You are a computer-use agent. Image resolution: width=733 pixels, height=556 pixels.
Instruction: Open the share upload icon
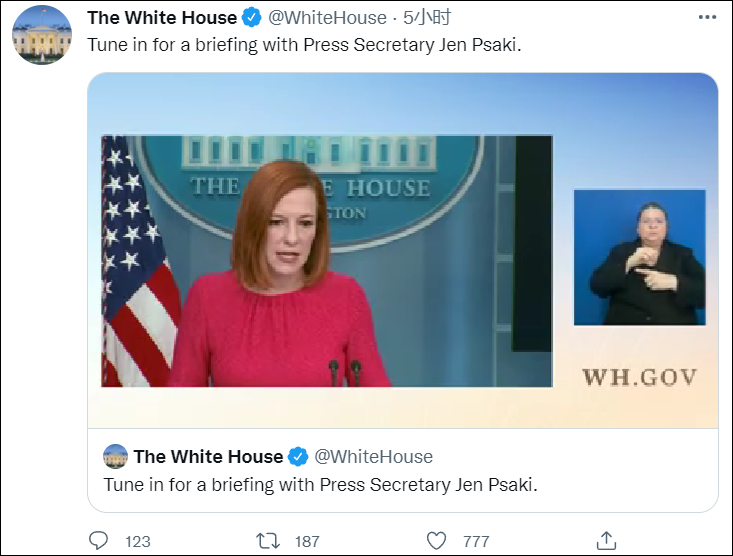[x=606, y=541]
